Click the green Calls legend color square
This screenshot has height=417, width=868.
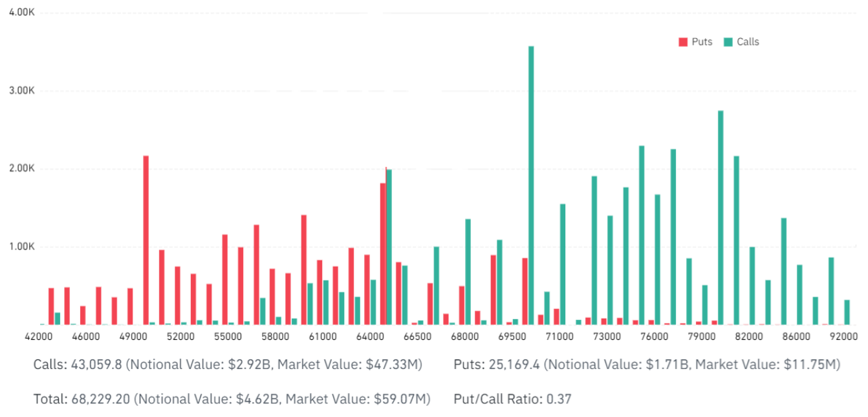coord(728,42)
